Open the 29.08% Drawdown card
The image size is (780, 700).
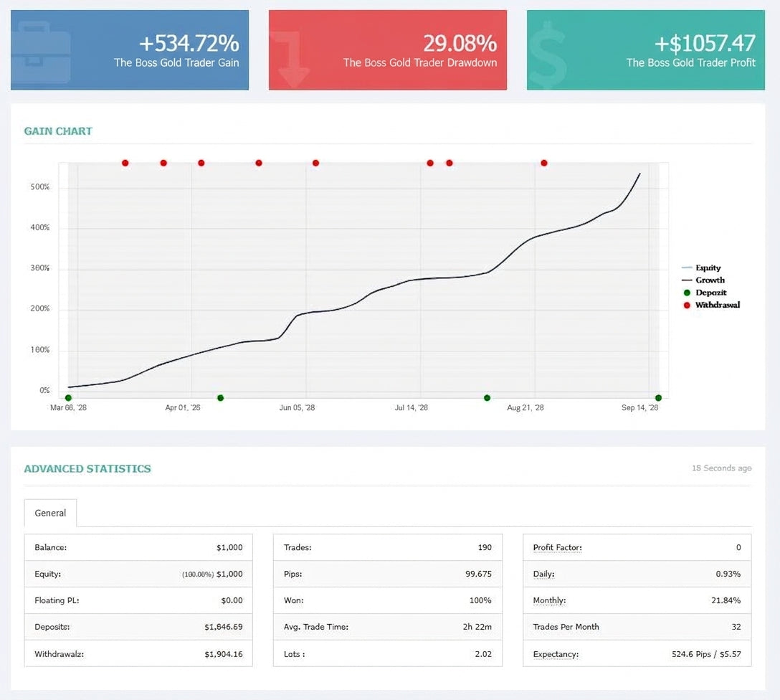(388, 49)
